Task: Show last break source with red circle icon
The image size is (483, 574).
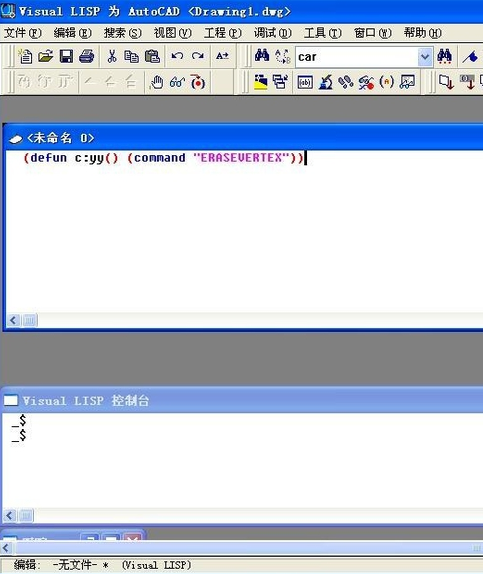Action: pos(198,83)
